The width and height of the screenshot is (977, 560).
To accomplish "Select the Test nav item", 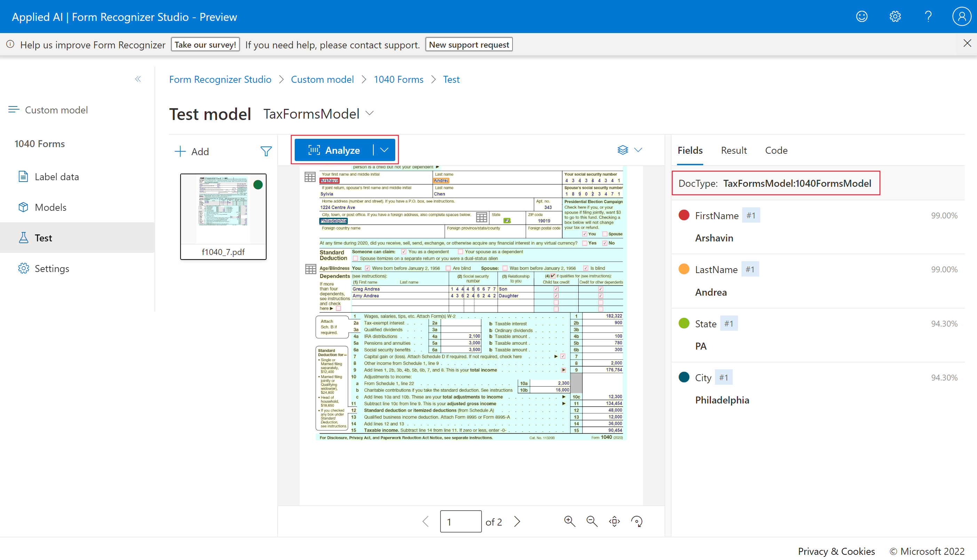I will (x=77, y=238).
